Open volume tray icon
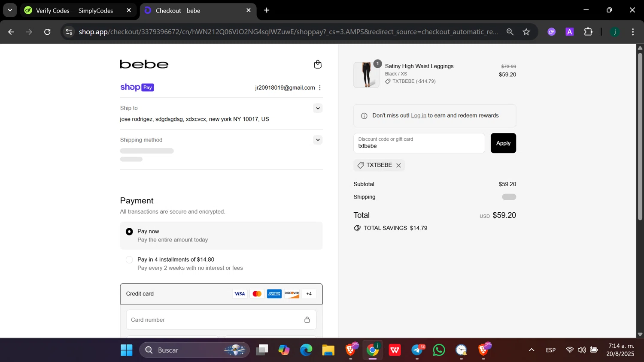This screenshot has height=362, width=644. (582, 350)
